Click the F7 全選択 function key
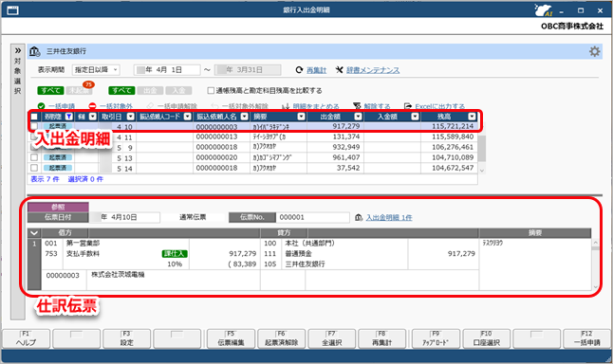The height and width of the screenshot is (364, 613). 332,338
